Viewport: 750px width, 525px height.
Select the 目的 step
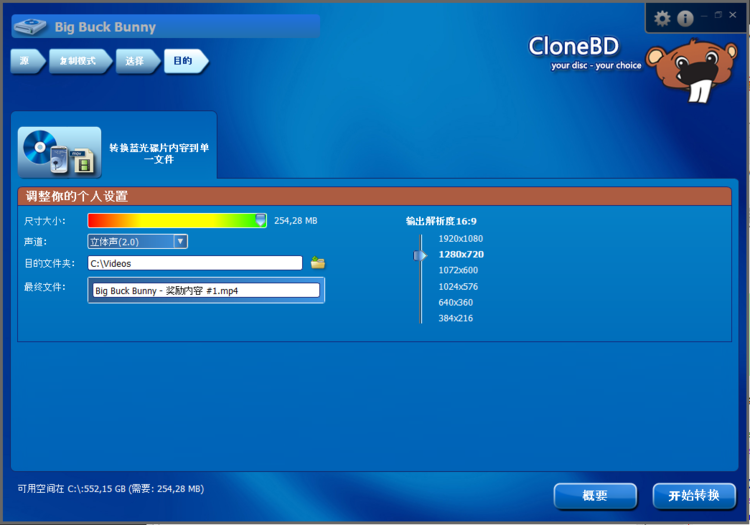(x=186, y=61)
